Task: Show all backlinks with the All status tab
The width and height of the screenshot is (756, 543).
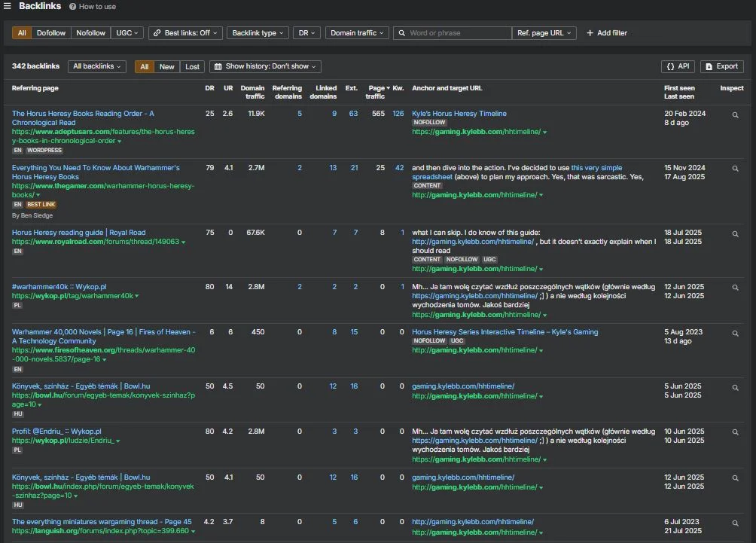Action: click(144, 66)
